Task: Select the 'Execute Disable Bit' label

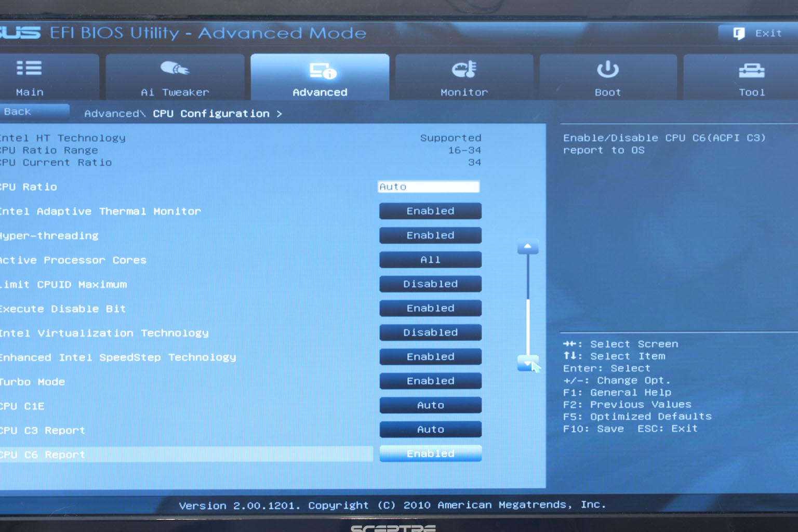Action: click(63, 309)
